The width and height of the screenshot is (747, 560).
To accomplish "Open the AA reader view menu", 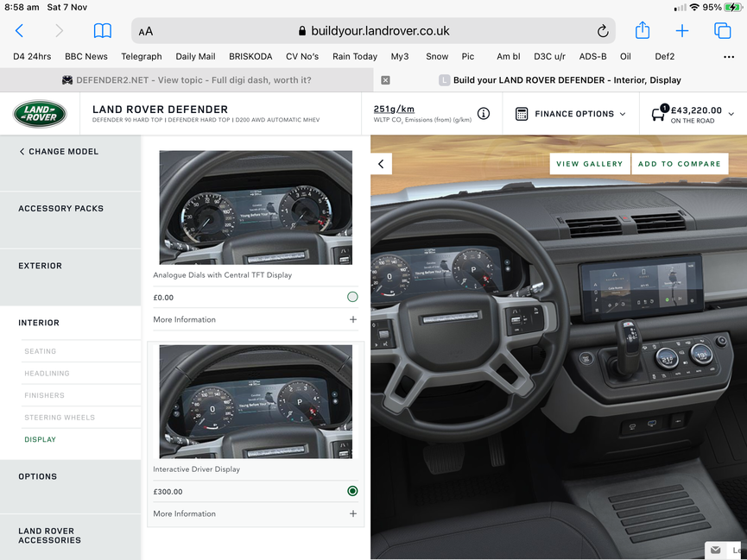I will (x=146, y=31).
